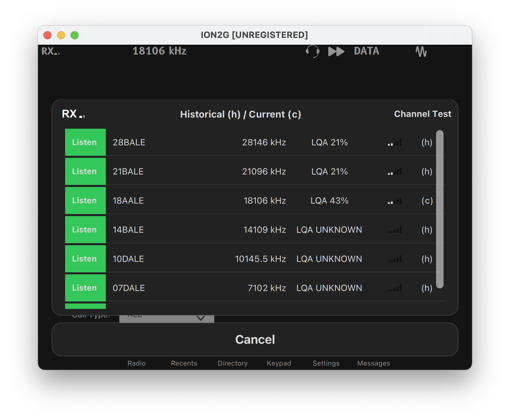Viewport: 510px width, 420px height.
Task: Click signal strength icon for 18AALE row
Action: [395, 201]
